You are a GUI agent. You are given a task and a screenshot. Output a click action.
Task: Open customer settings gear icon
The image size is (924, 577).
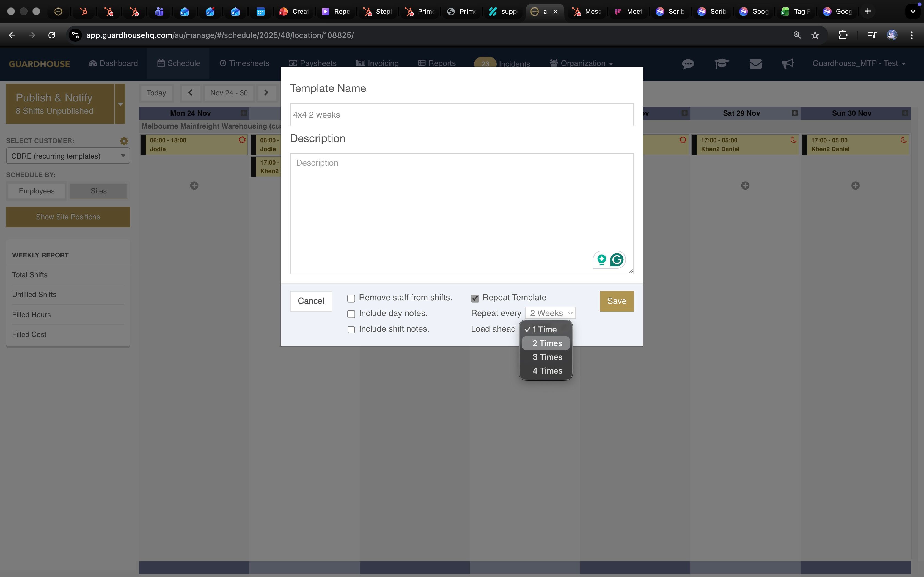(124, 141)
